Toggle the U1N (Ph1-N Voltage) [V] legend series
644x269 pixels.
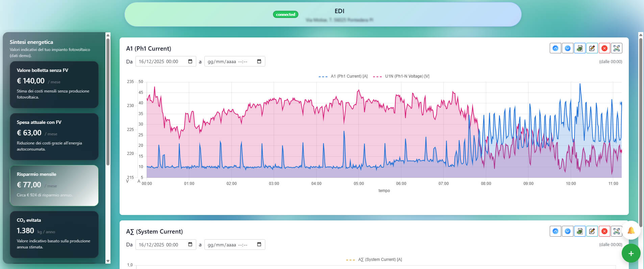click(401, 76)
